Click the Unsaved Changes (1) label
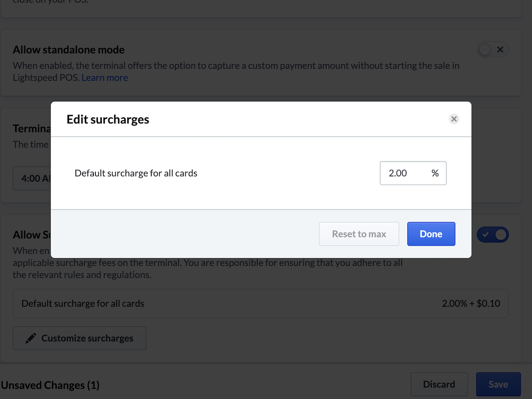532x399 pixels. (50, 385)
